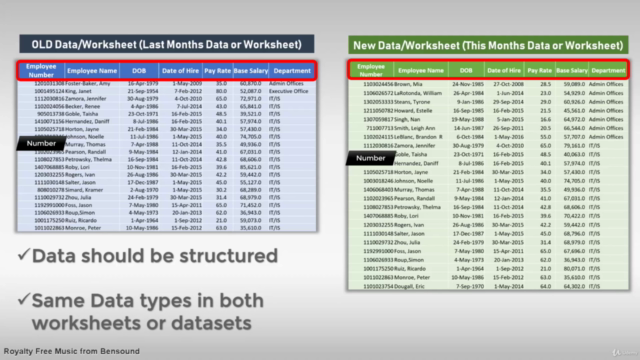The width and height of the screenshot is (640, 360).
Task: Click the OLD Data/Worksheet title banner
Action: 167,44
